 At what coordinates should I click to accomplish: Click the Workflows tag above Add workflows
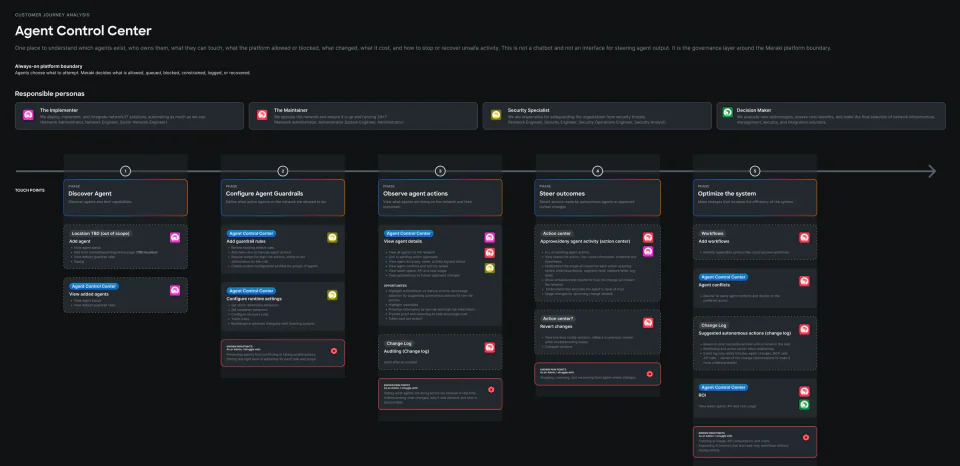[x=712, y=233]
